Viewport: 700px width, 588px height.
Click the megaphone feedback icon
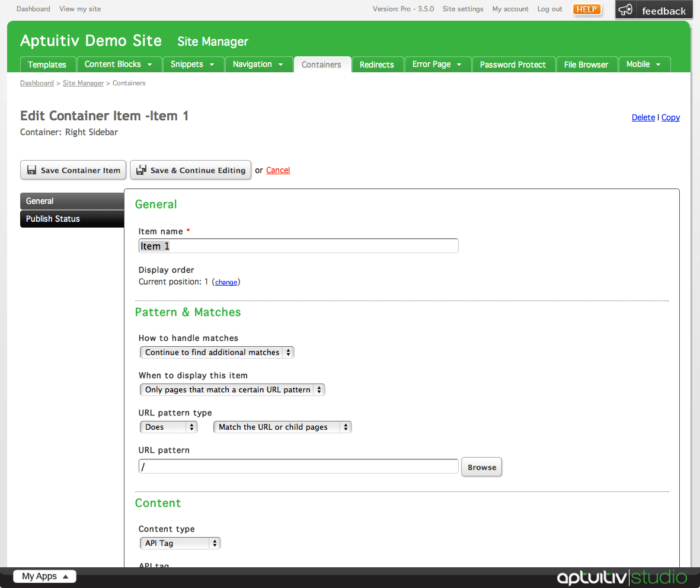626,10
